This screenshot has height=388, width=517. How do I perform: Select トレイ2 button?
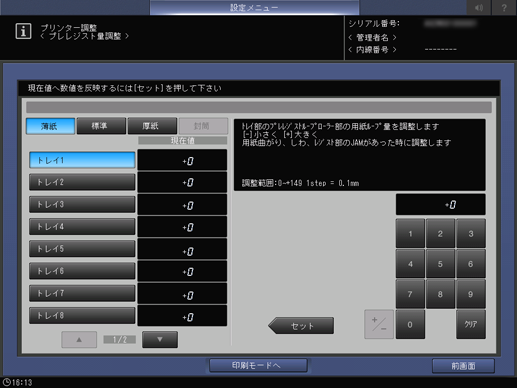click(82, 182)
